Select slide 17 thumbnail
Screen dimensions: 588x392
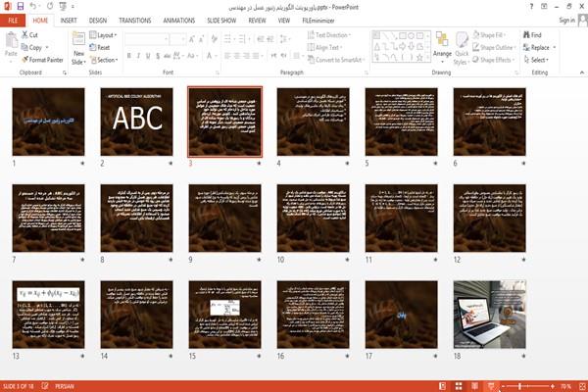pyautogui.click(x=401, y=315)
